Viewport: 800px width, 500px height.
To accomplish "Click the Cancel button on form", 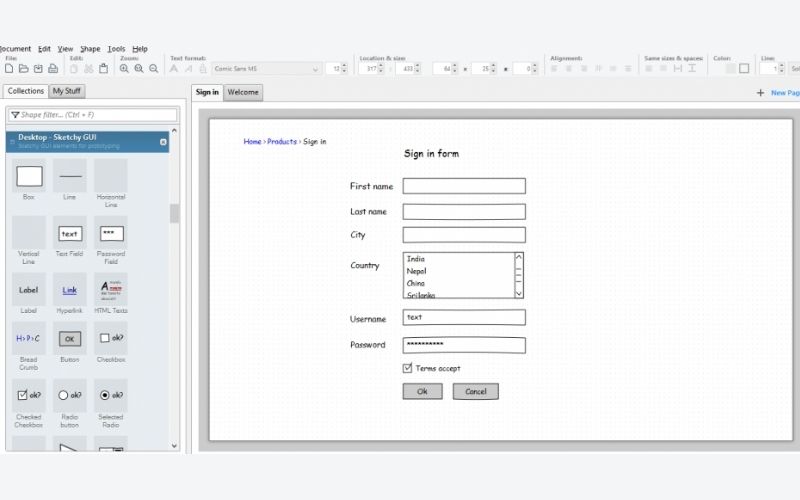I will (x=475, y=392).
